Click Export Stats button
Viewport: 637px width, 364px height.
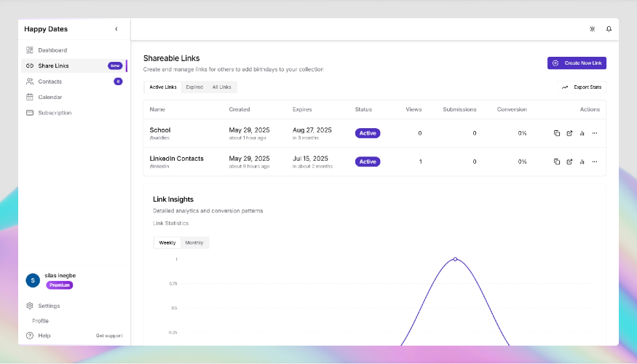tap(582, 87)
